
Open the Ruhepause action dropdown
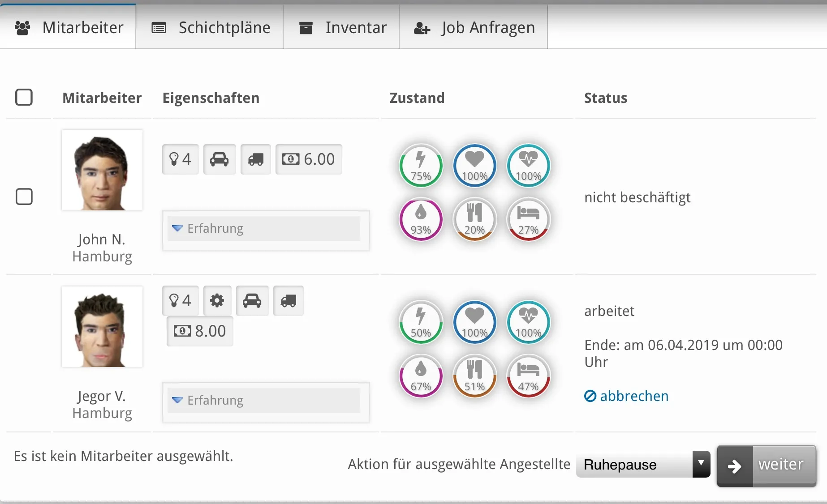tap(643, 465)
